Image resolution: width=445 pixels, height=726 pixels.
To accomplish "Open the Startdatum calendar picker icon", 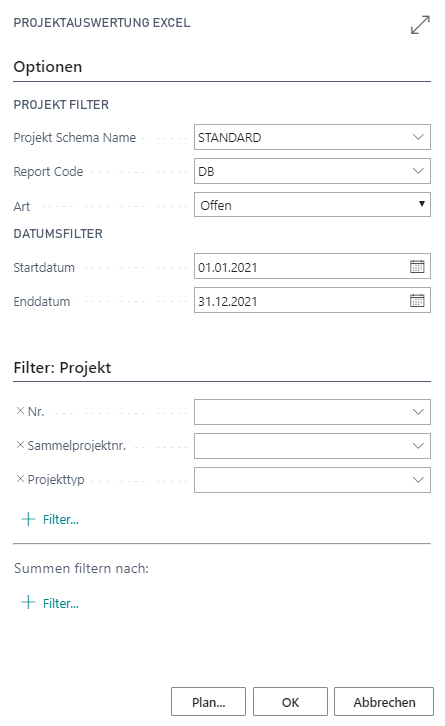I will tap(417, 267).
